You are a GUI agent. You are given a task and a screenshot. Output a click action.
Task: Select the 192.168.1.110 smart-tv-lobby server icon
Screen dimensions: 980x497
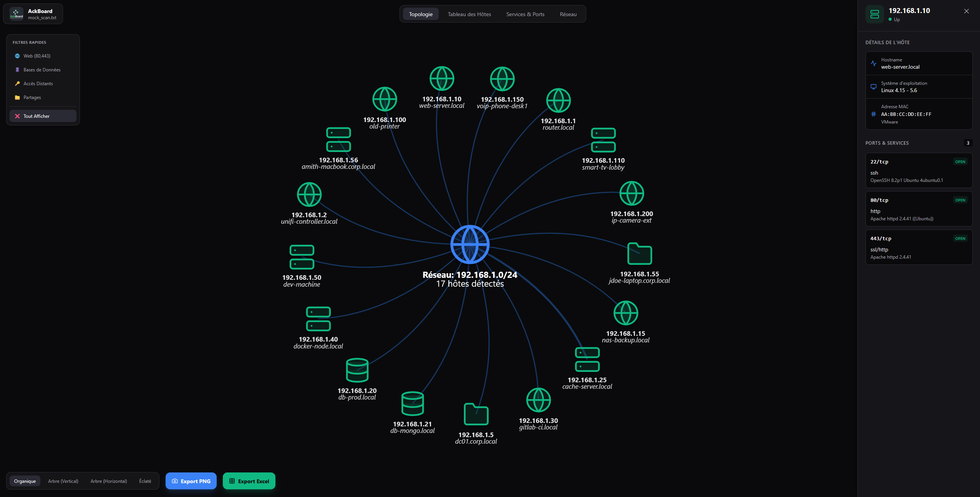click(x=603, y=140)
